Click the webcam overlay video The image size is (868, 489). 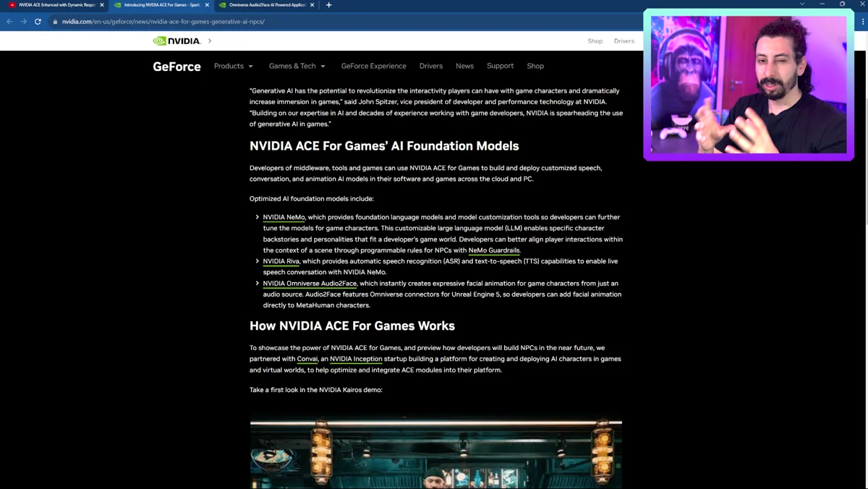749,85
